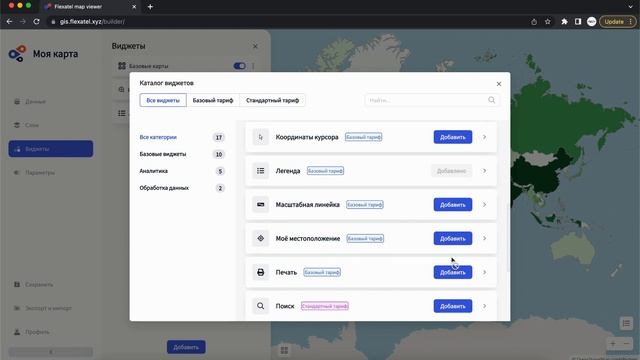Click the Легенда list icon
640x360 pixels.
point(260,171)
